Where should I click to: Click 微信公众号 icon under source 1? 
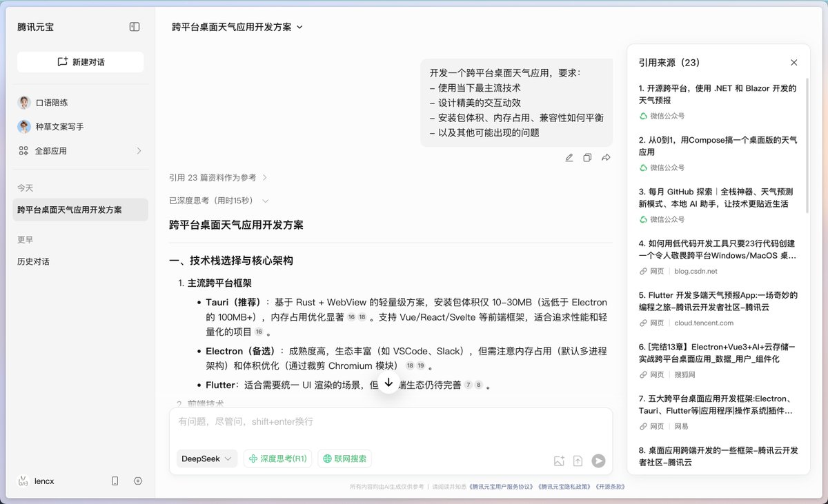[643, 117]
